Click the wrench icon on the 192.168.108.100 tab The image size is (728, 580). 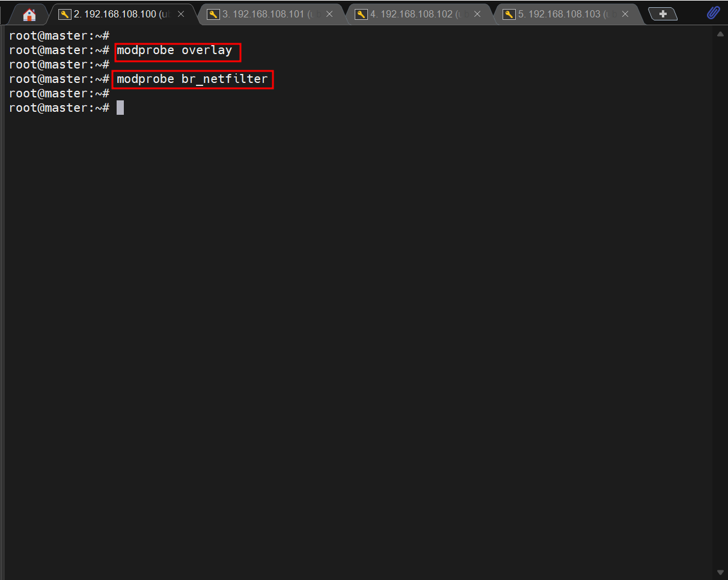tap(64, 14)
